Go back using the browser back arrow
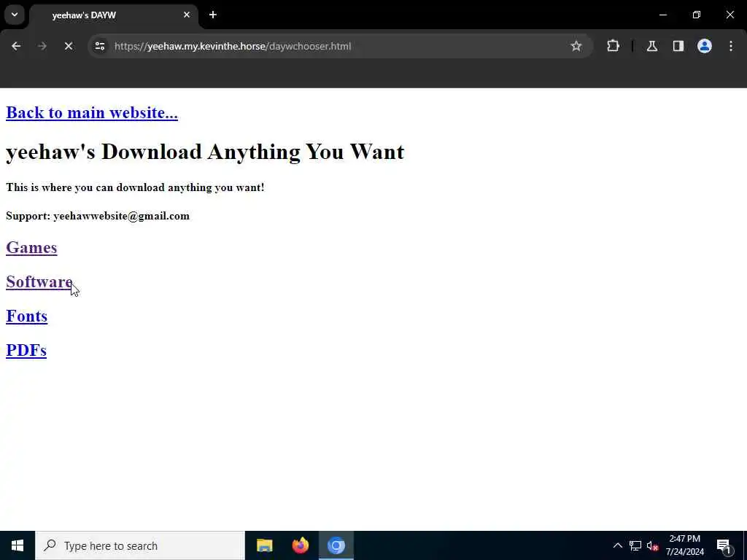The width and height of the screenshot is (747, 560). [16, 46]
